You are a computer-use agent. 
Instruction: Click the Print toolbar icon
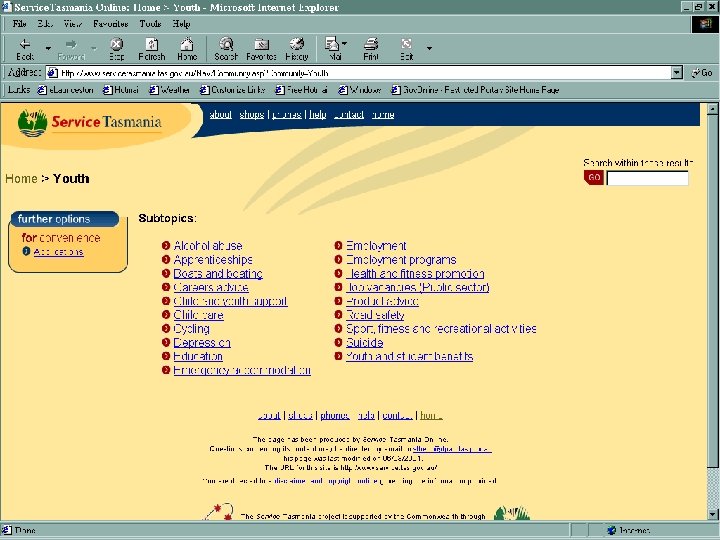[371, 49]
